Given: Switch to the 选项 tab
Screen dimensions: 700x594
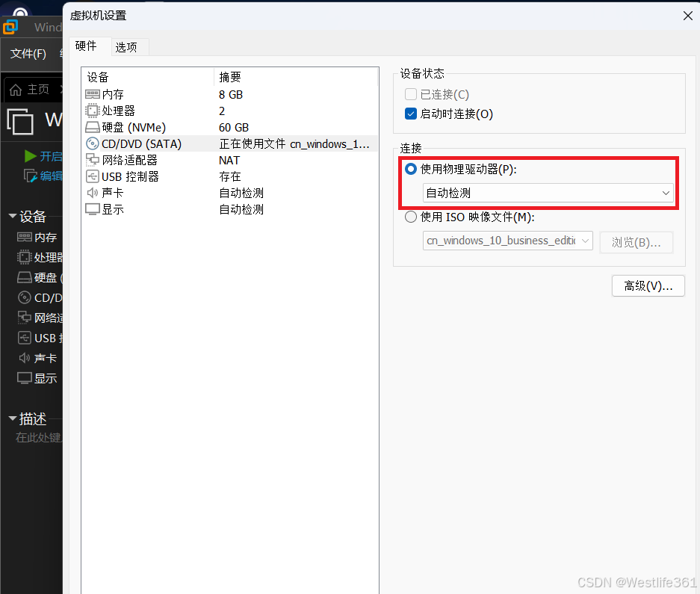Looking at the screenshot, I should [x=129, y=46].
